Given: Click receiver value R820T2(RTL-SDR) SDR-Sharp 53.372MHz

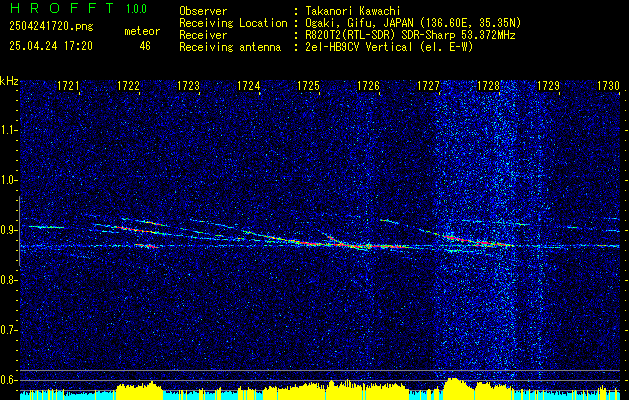Looking at the screenshot, I should [410, 35].
